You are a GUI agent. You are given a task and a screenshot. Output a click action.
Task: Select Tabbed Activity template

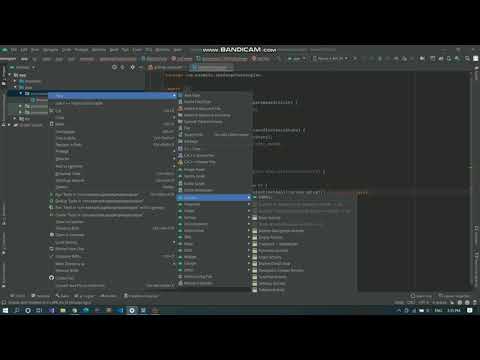pyautogui.click(x=271, y=290)
